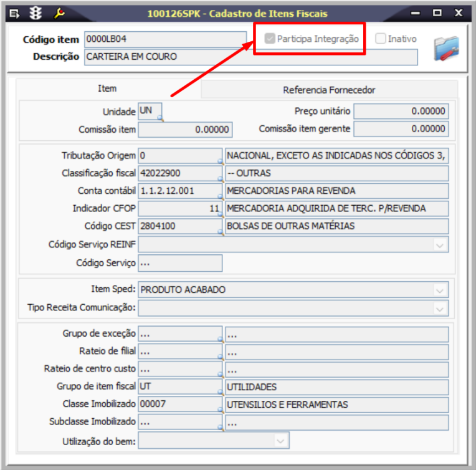Expand the Código Serviço REINF dropdown
The width and height of the screenshot is (476, 470).
tap(440, 245)
